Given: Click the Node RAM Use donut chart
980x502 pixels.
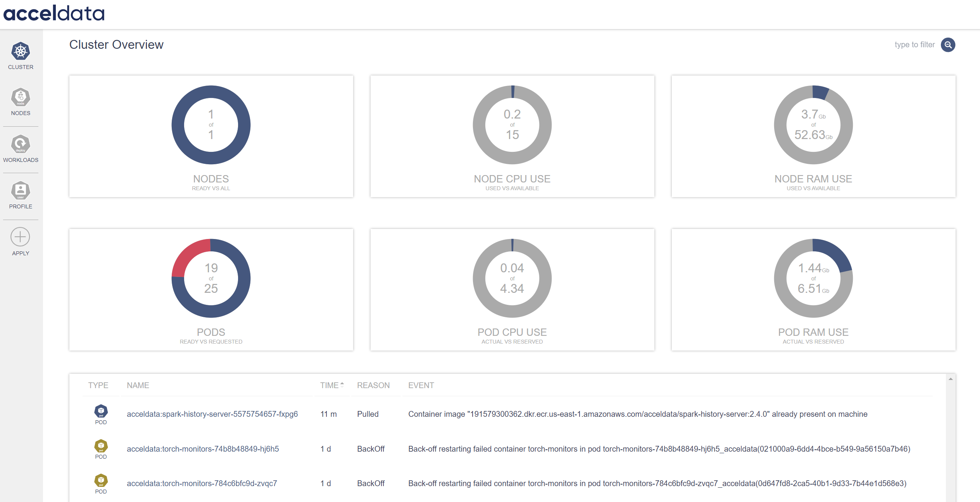Looking at the screenshot, I should (x=813, y=125).
